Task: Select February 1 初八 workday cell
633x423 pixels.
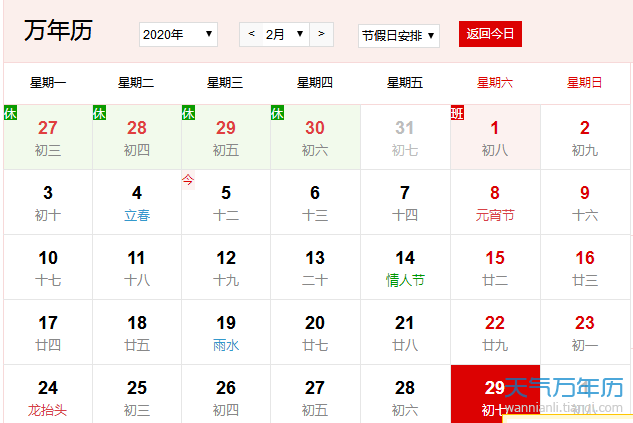Action: tap(495, 137)
